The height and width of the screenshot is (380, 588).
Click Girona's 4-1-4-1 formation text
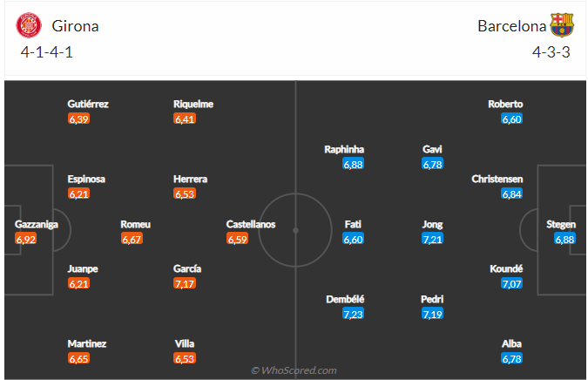(50, 51)
